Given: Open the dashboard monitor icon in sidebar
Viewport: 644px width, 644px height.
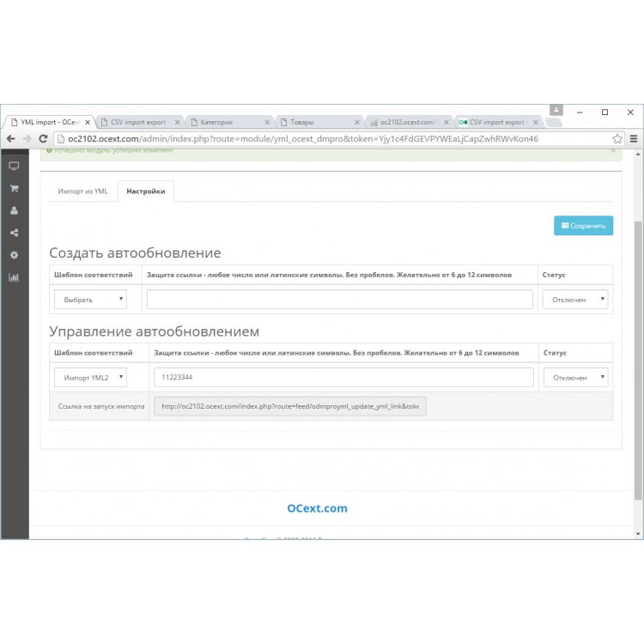Looking at the screenshot, I should 14,166.
